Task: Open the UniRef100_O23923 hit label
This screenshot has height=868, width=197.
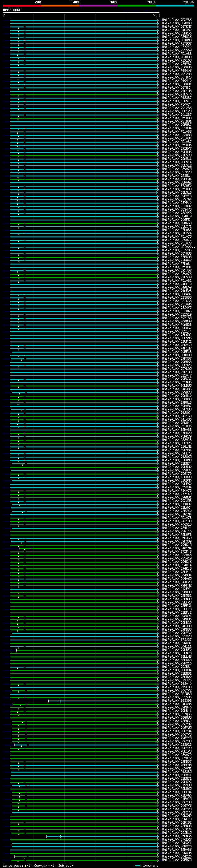Action: pos(176,745)
